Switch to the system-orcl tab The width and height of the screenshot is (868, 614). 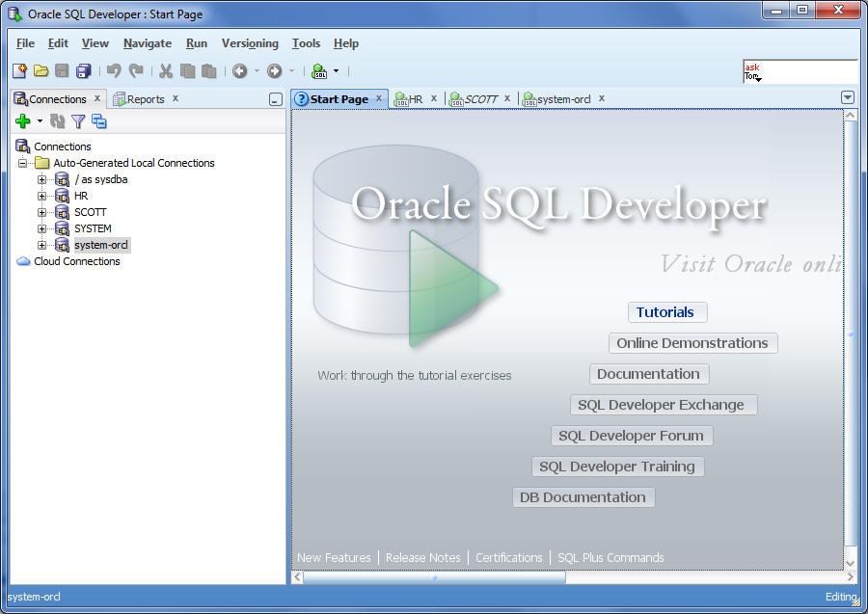pos(563,99)
